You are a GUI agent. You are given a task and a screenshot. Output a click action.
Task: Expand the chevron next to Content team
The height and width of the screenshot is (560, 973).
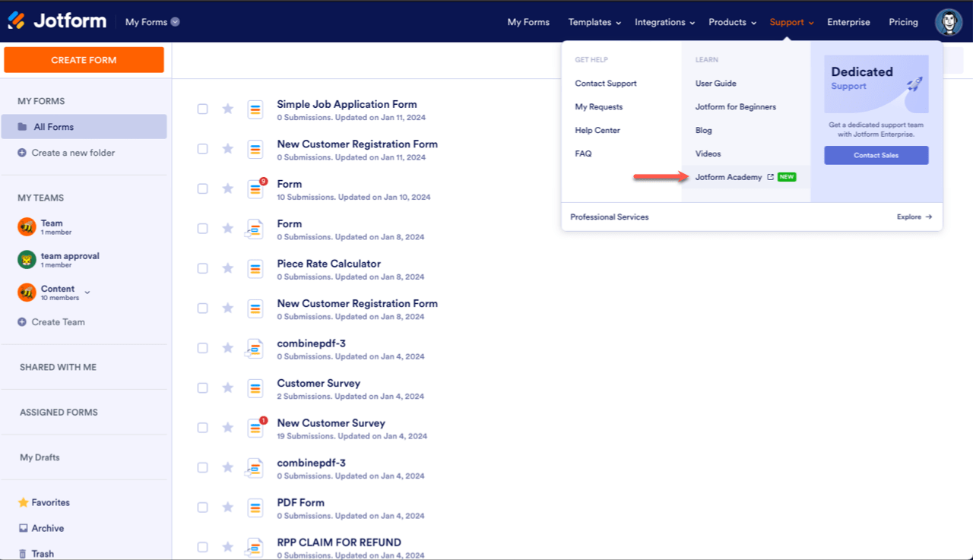coord(87,293)
